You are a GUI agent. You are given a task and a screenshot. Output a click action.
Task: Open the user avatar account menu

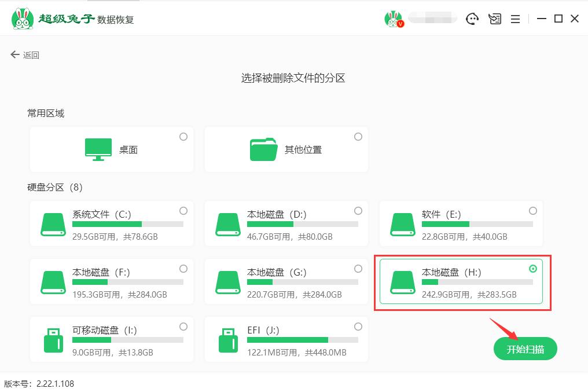394,18
